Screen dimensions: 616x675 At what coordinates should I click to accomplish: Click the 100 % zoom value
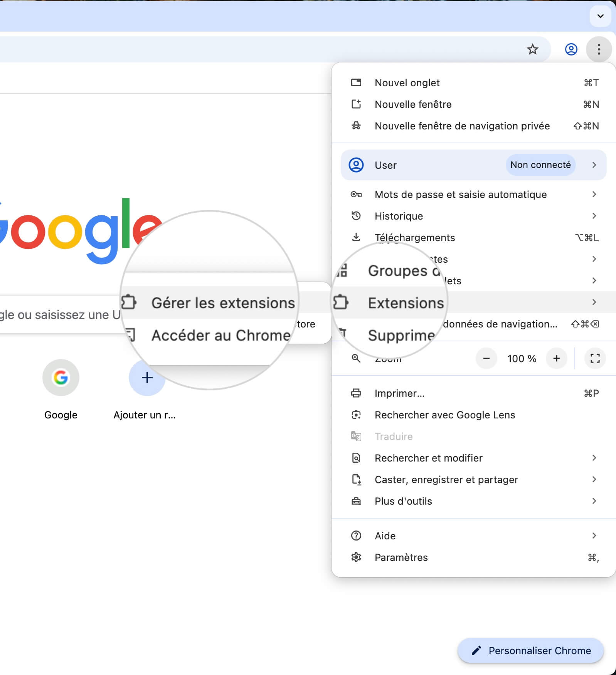tap(522, 359)
